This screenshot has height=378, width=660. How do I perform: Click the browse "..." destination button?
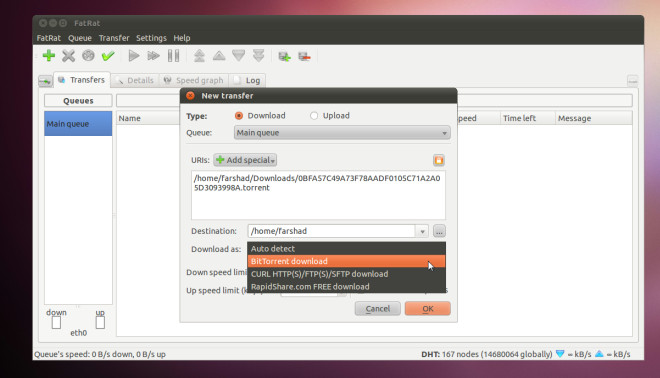point(439,231)
